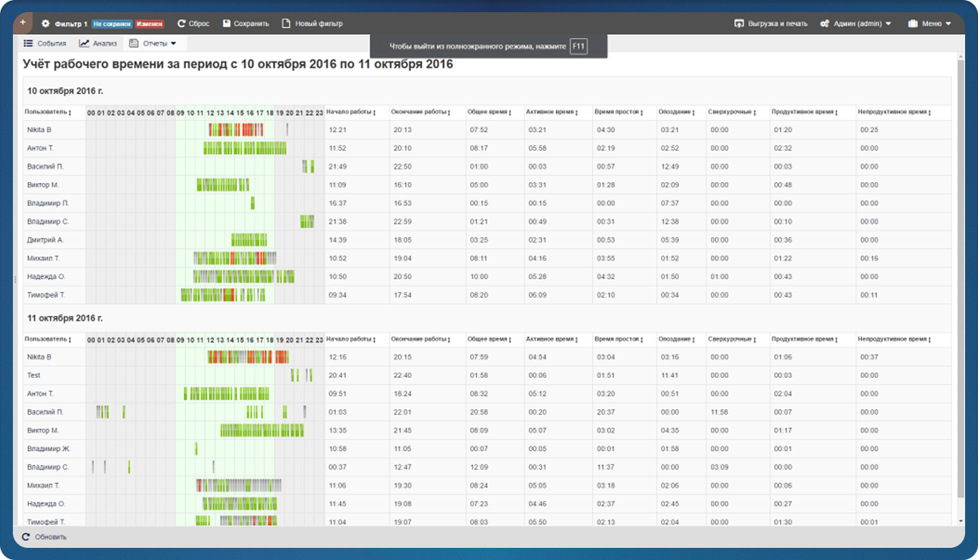
Task: Click the vertical scrollbar on the right
Action: (x=961, y=281)
